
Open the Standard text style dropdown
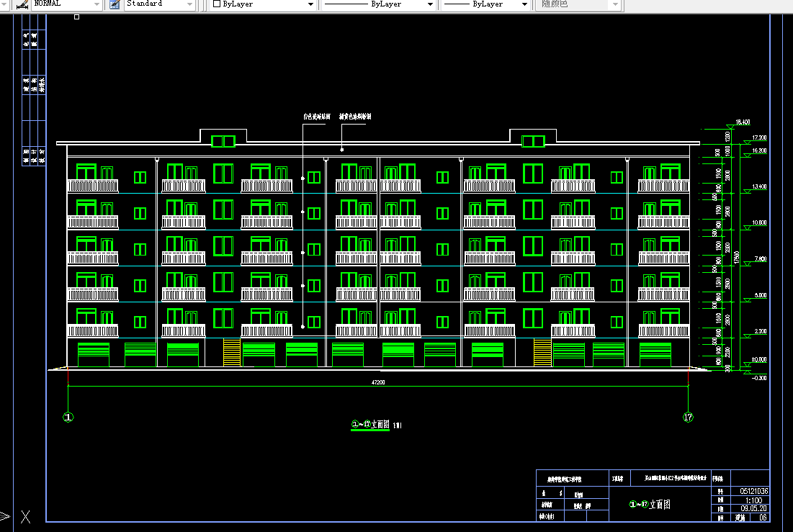coord(189,4)
